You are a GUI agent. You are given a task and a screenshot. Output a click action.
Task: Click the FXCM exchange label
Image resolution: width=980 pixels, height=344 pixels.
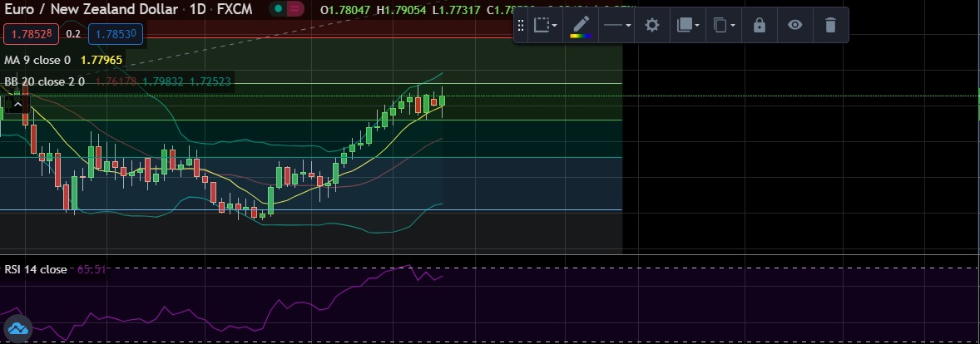pos(235,9)
